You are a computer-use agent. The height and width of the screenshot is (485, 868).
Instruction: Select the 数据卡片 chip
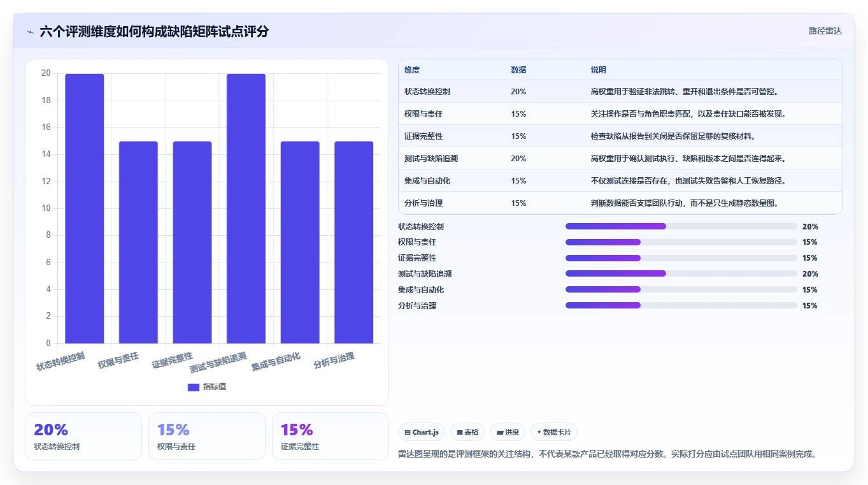(554, 432)
